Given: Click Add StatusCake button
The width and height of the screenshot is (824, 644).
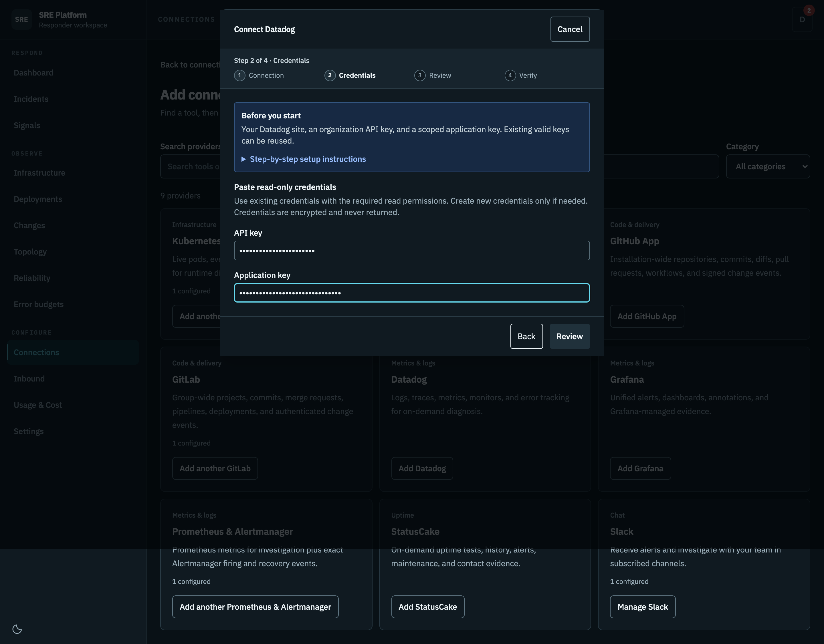Looking at the screenshot, I should (427, 607).
